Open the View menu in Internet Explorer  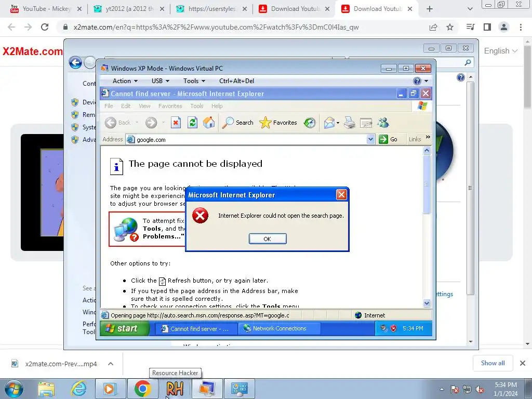144,106
